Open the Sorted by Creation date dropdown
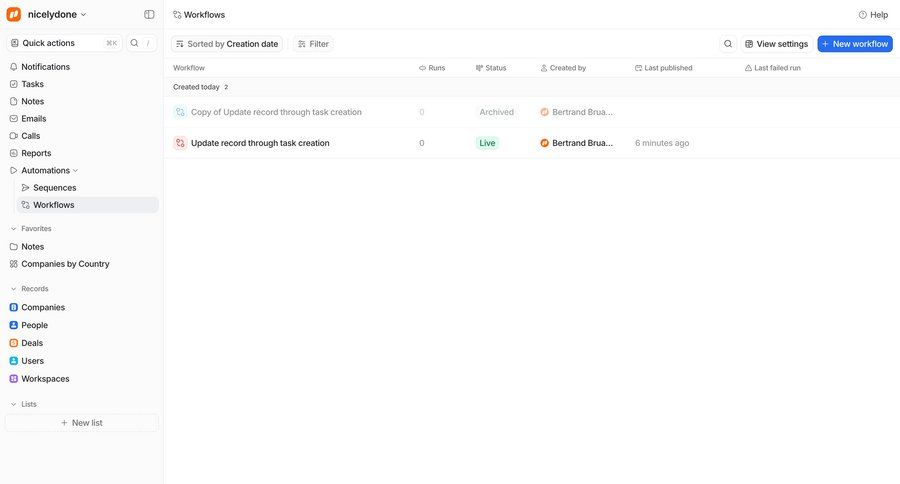 227,44
